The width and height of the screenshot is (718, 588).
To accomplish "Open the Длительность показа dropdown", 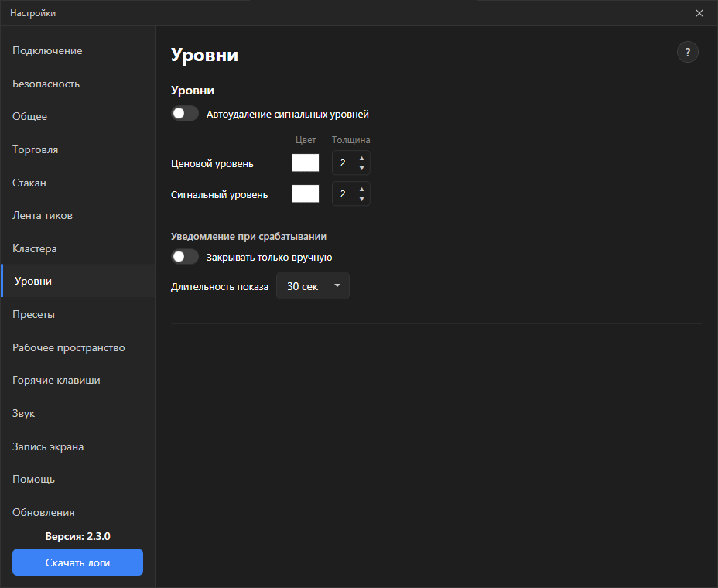I will (x=313, y=286).
